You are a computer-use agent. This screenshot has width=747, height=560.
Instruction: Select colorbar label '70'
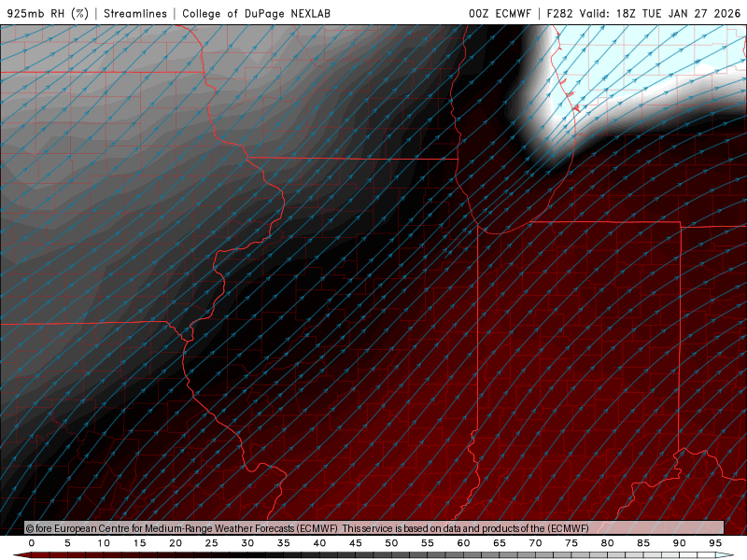pos(535,543)
